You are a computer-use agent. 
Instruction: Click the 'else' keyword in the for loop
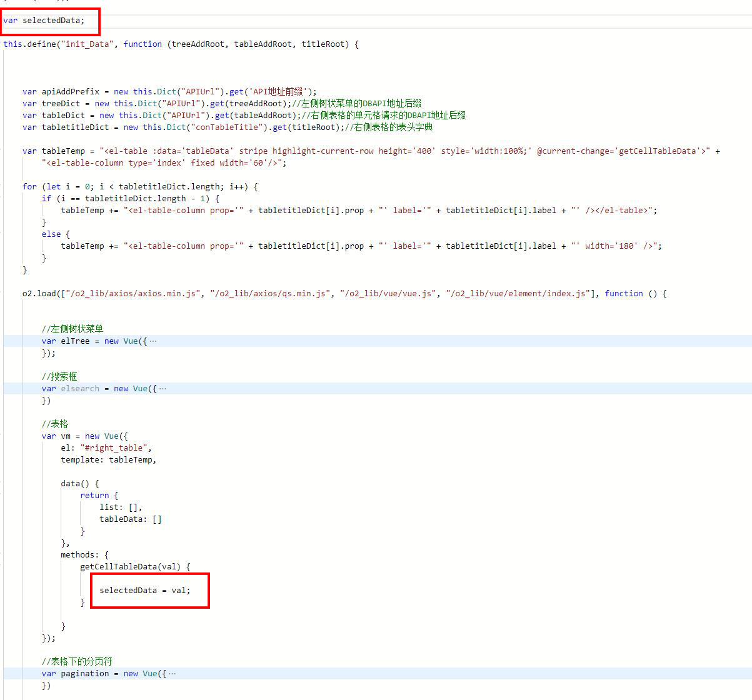51,234
